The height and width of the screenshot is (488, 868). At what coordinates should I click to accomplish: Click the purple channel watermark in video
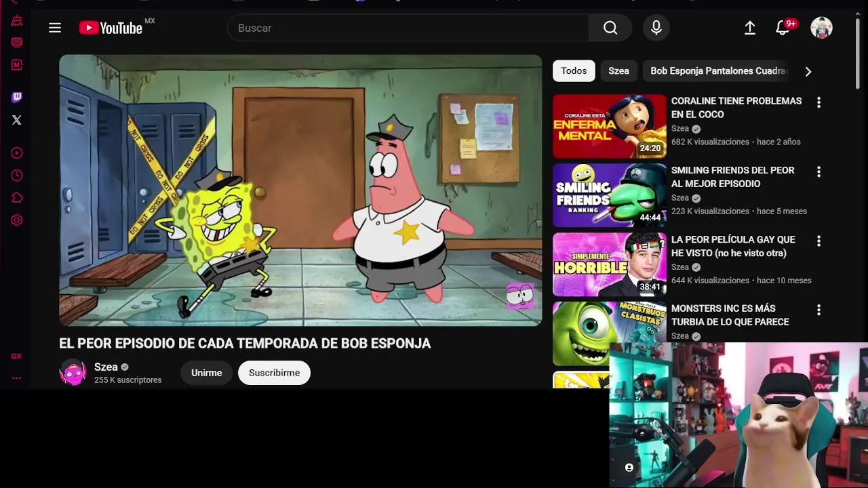(x=520, y=296)
